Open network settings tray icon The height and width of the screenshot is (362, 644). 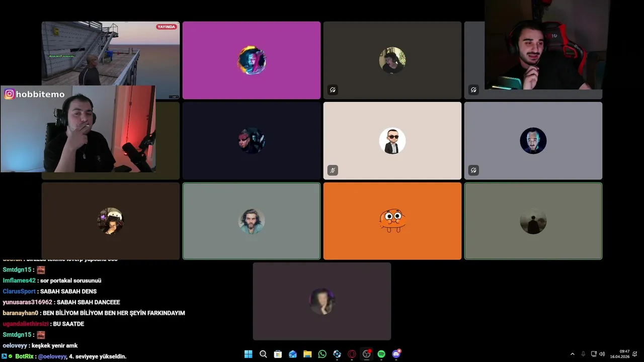point(594,354)
